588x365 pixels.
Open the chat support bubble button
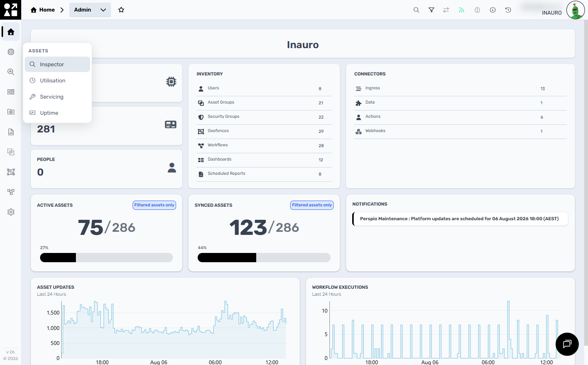567,344
